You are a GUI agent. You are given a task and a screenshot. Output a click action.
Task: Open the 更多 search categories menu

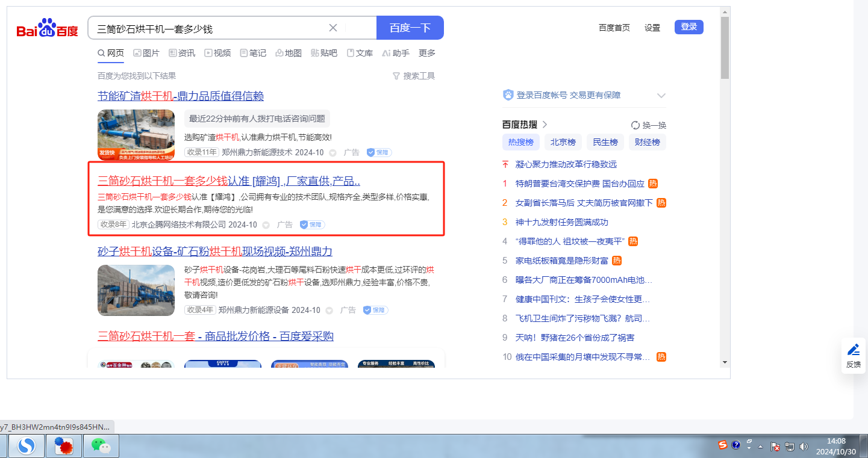[x=427, y=53]
